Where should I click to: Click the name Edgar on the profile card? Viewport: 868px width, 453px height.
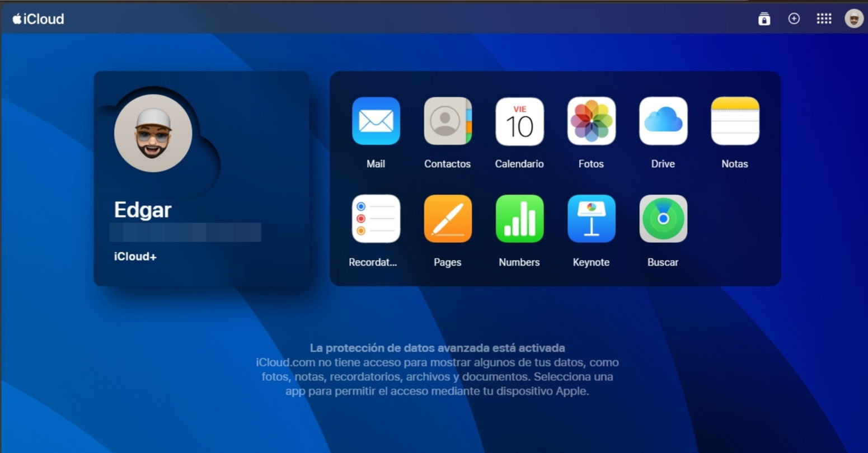[143, 210]
